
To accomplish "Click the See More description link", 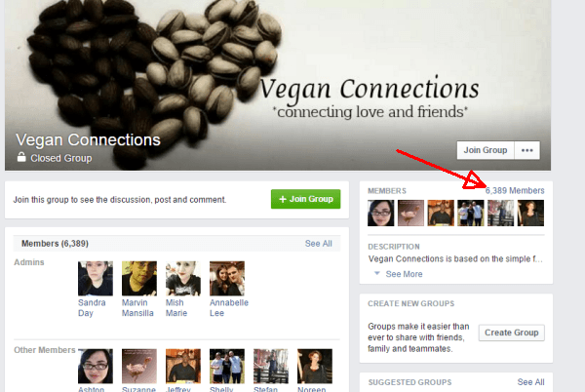I will pos(404,274).
